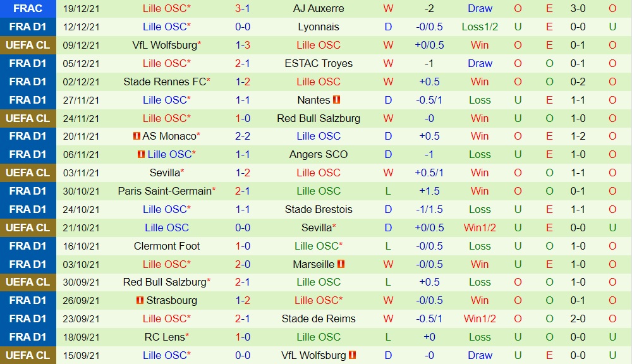Click the red card icon before AS Monaco
Image resolution: width=632 pixels, height=364 pixels.
[137, 136]
